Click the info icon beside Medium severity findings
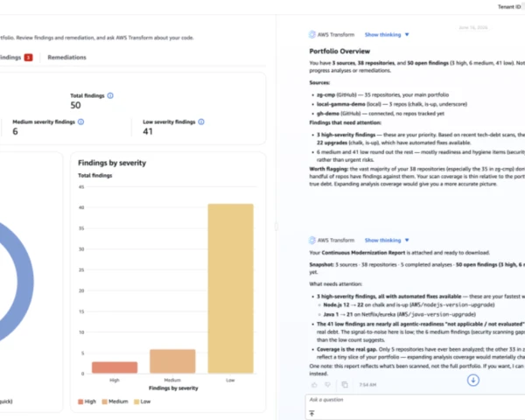Image resolution: width=525 pixels, height=420 pixels. 81,122
